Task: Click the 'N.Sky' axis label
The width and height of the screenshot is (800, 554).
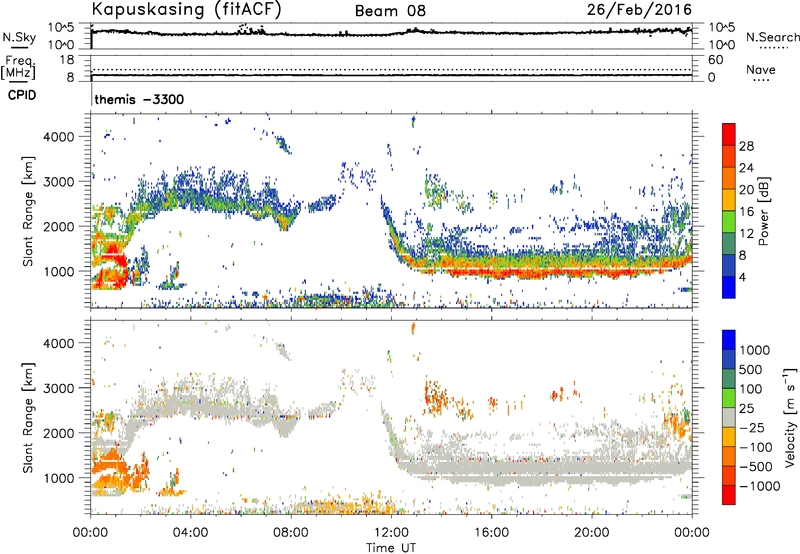Action: [x=19, y=37]
